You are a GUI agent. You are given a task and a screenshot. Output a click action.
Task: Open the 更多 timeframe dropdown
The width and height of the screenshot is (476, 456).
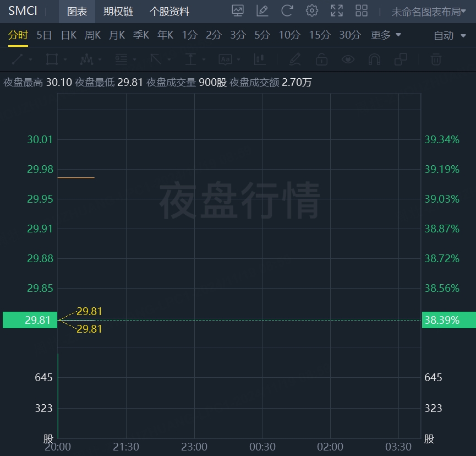(386, 35)
